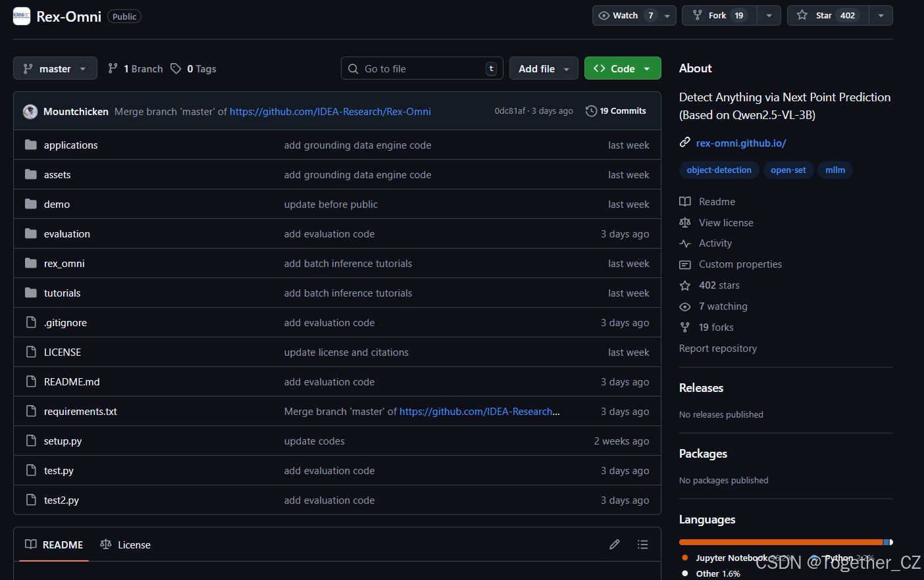Screen dimensions: 924x580
Task: Click the 0dc81af commit hash
Action: [x=510, y=111]
